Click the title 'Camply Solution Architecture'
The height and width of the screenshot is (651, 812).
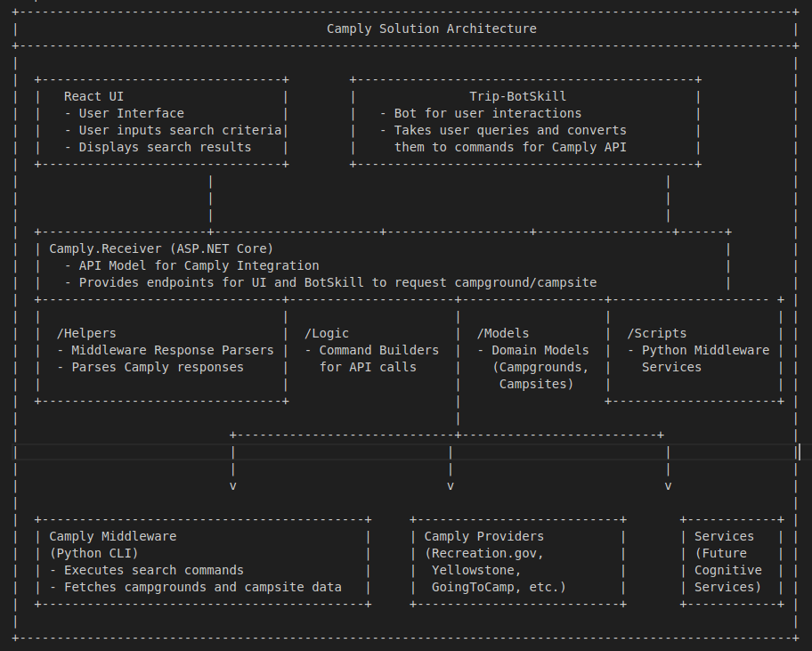[431, 28]
